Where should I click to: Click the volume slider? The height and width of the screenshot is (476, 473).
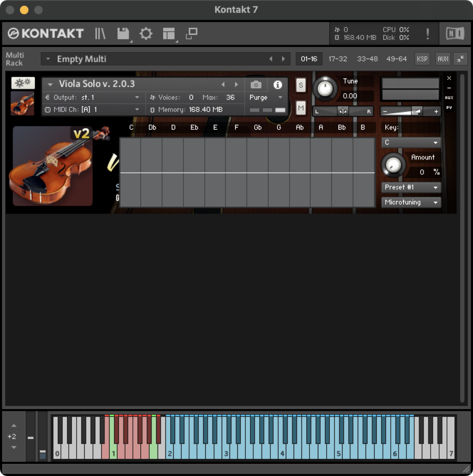(x=410, y=112)
